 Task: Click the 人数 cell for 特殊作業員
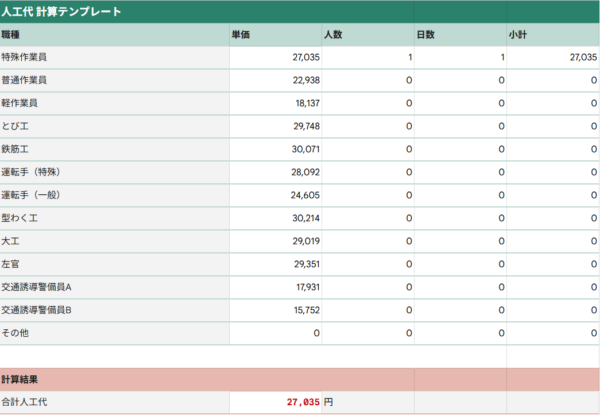pos(367,58)
